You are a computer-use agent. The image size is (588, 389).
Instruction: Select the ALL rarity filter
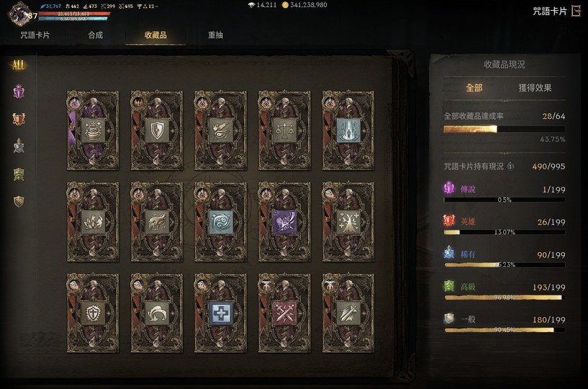tap(19, 66)
